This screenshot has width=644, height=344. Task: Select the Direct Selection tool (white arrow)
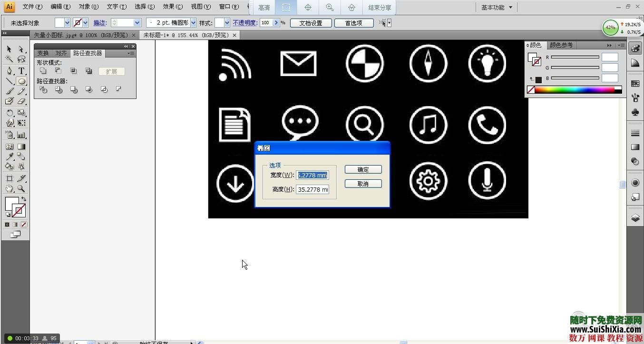[x=21, y=49]
